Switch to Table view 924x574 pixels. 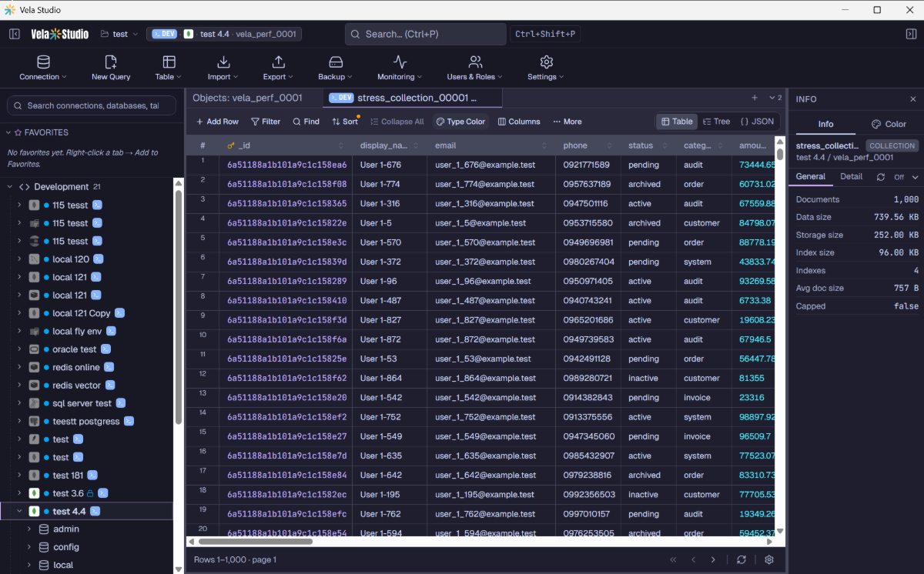(x=677, y=122)
